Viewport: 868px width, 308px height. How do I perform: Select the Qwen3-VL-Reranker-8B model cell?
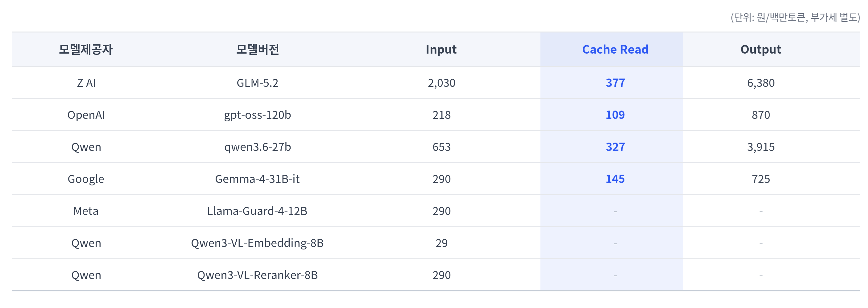coord(258,275)
